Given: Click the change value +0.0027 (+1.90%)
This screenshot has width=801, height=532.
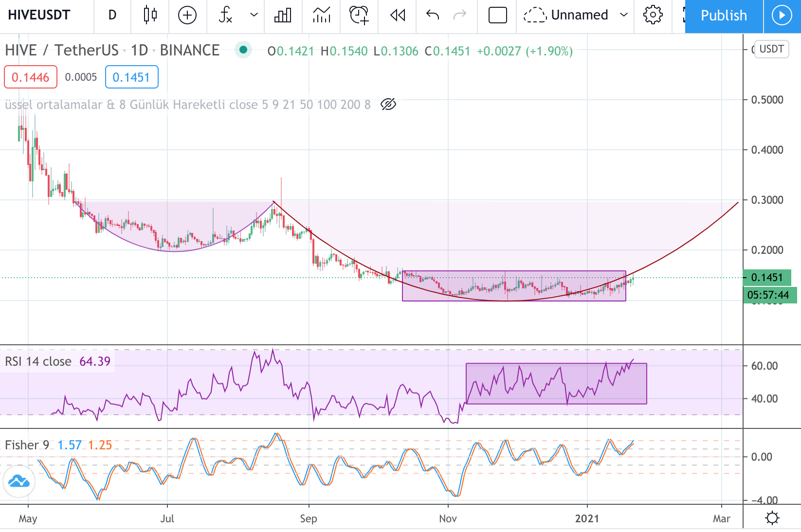Looking at the screenshot, I should point(525,51).
